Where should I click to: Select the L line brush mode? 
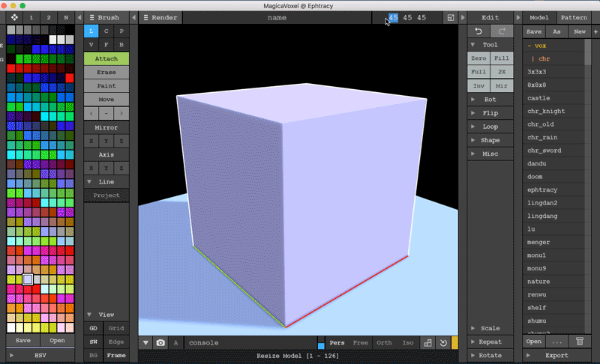pyautogui.click(x=91, y=31)
